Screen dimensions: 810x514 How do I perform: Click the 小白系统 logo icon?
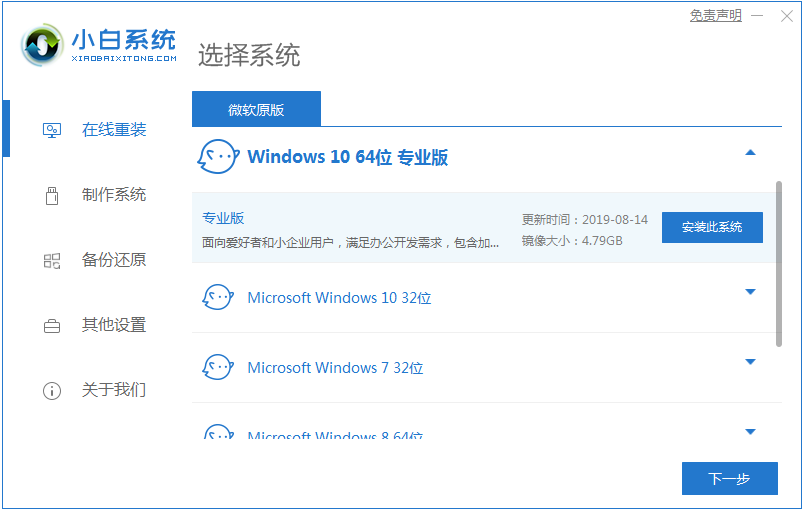coord(43,44)
